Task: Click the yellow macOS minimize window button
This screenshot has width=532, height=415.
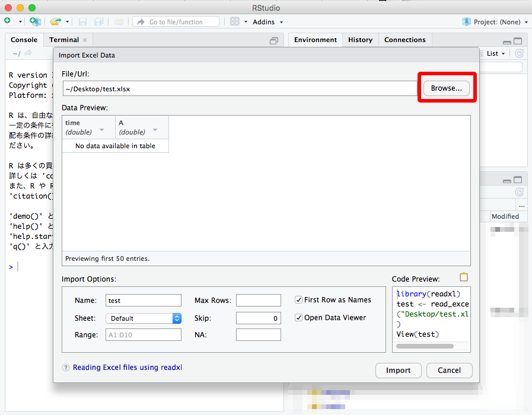Action: (x=20, y=8)
